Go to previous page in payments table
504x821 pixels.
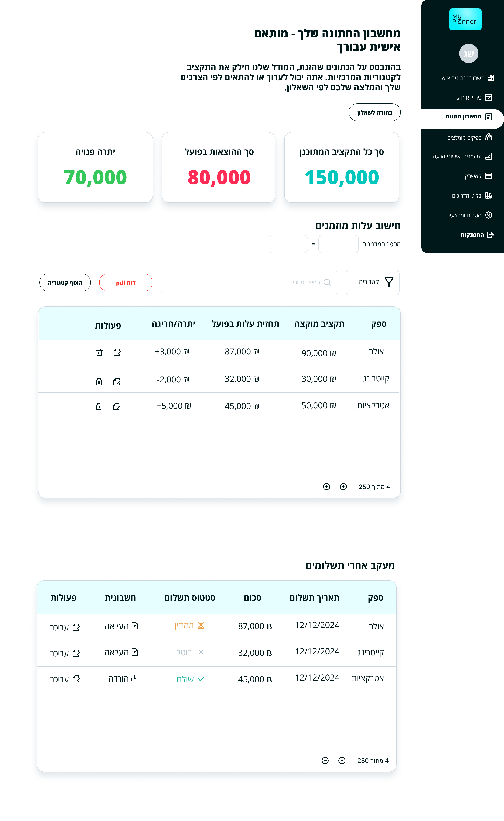coord(342,761)
